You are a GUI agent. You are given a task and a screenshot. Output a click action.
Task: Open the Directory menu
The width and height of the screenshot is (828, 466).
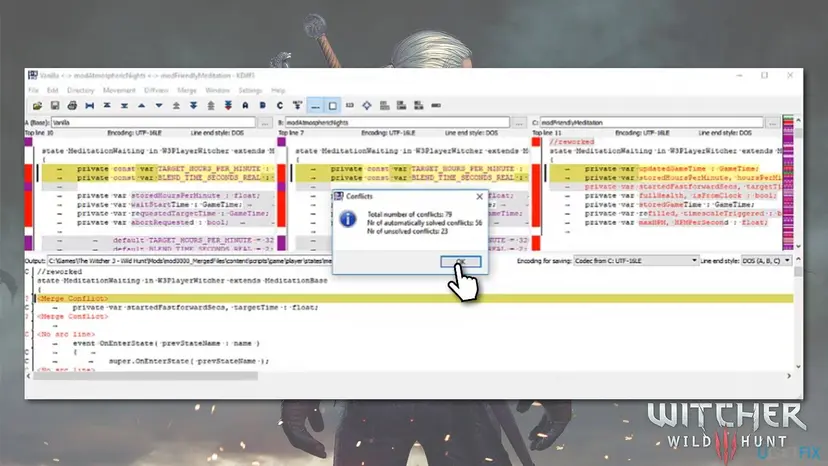pyautogui.click(x=80, y=90)
